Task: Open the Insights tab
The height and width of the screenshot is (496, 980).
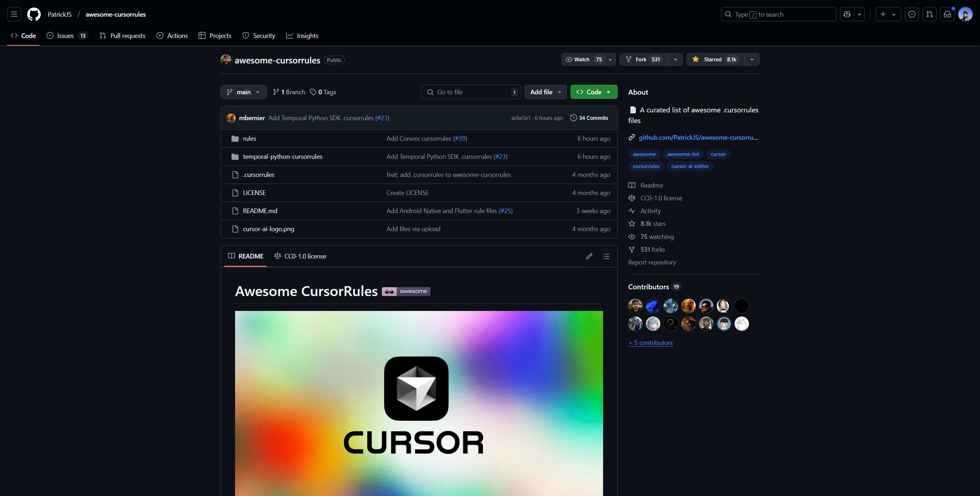Action: tap(302, 36)
